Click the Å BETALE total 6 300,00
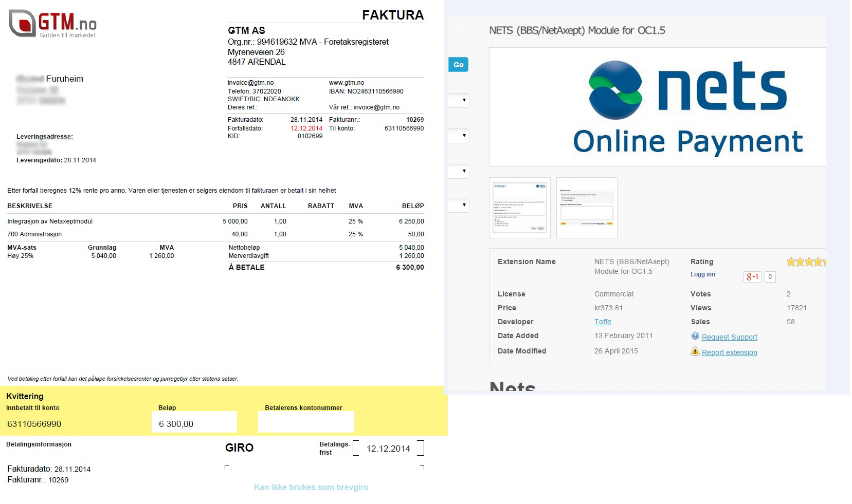Image resolution: width=852 pixels, height=504 pixels. coord(410,267)
